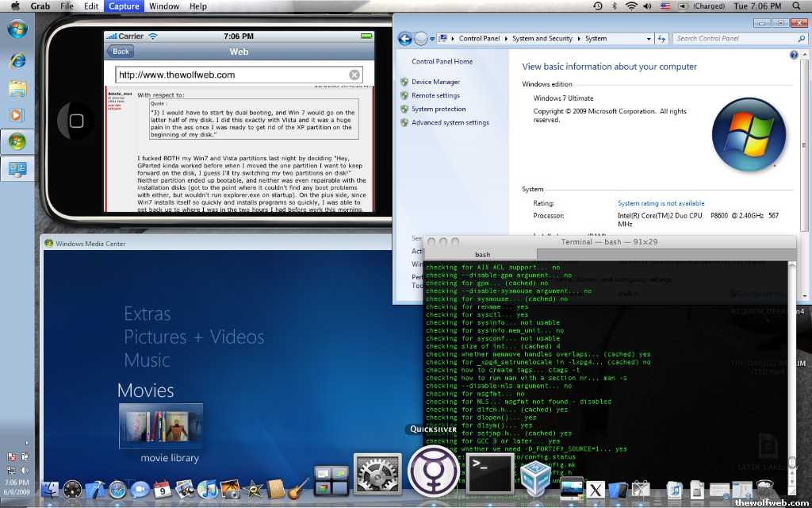Open Windows Explorer folder icon in taskbar
The image size is (812, 508).
click(x=17, y=88)
